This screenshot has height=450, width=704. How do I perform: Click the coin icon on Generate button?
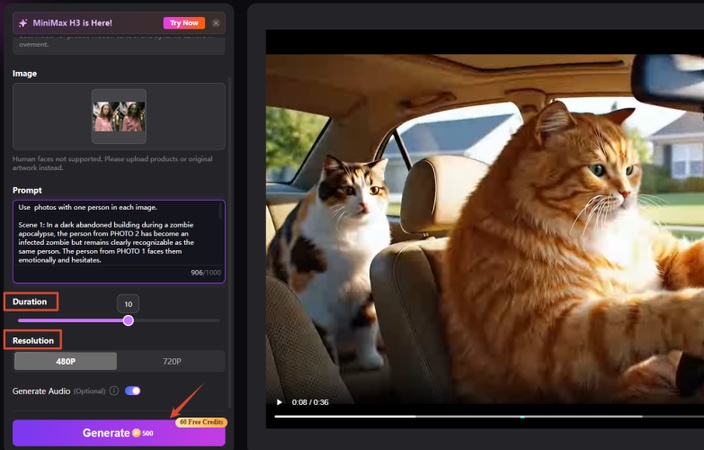point(136,433)
